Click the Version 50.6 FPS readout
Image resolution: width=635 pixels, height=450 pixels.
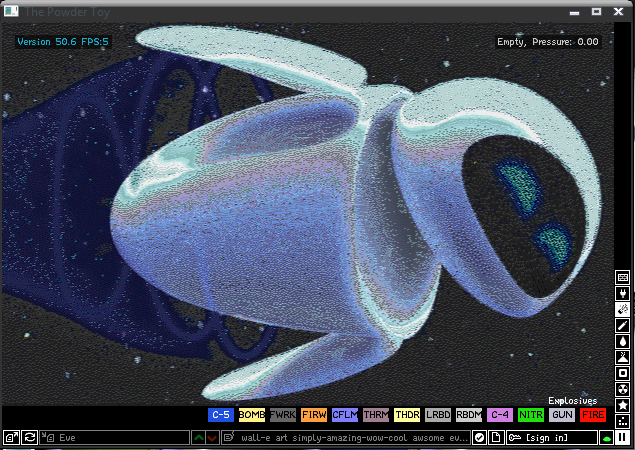(x=63, y=42)
